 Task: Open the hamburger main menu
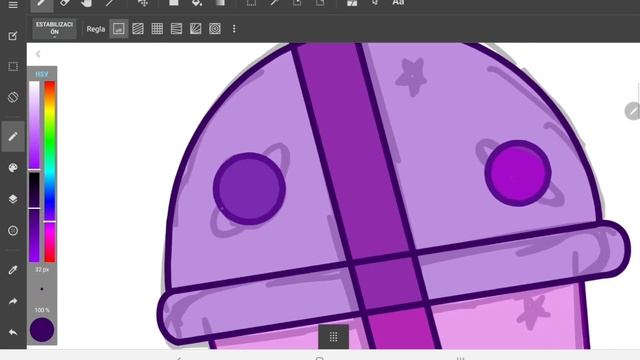(x=13, y=4)
